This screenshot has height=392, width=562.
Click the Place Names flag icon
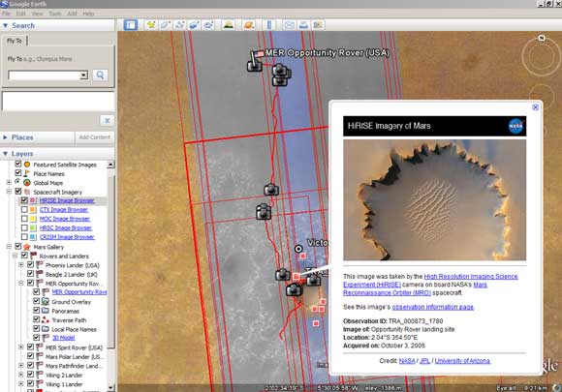click(x=27, y=173)
